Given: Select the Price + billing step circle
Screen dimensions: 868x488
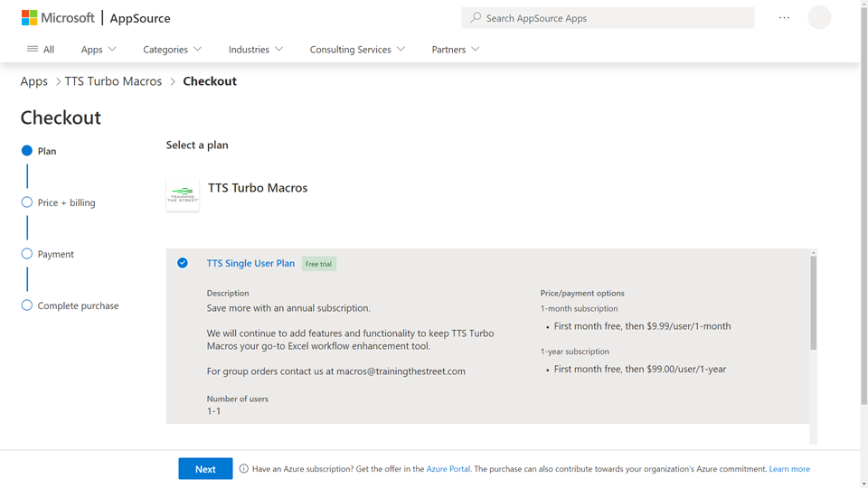Looking at the screenshot, I should pos(27,202).
